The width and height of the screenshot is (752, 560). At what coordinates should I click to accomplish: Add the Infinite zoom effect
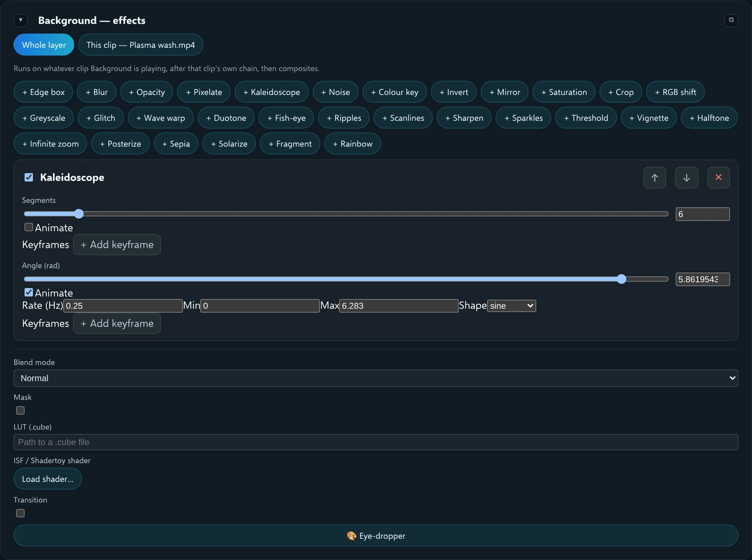click(x=51, y=144)
